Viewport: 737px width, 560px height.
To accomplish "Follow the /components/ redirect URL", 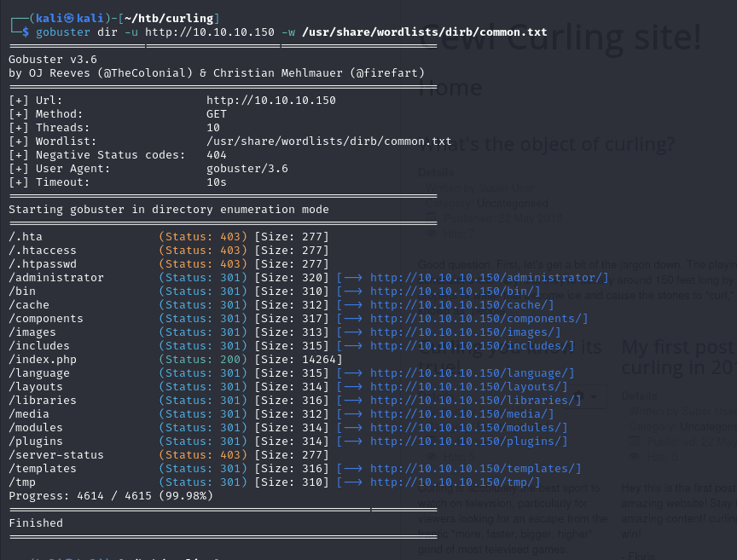I will (x=479, y=319).
